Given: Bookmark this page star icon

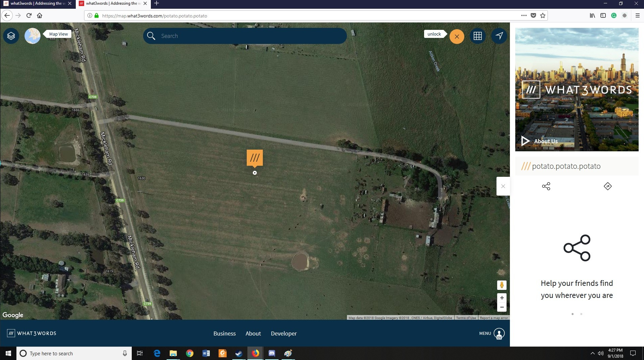Looking at the screenshot, I should tap(543, 15).
